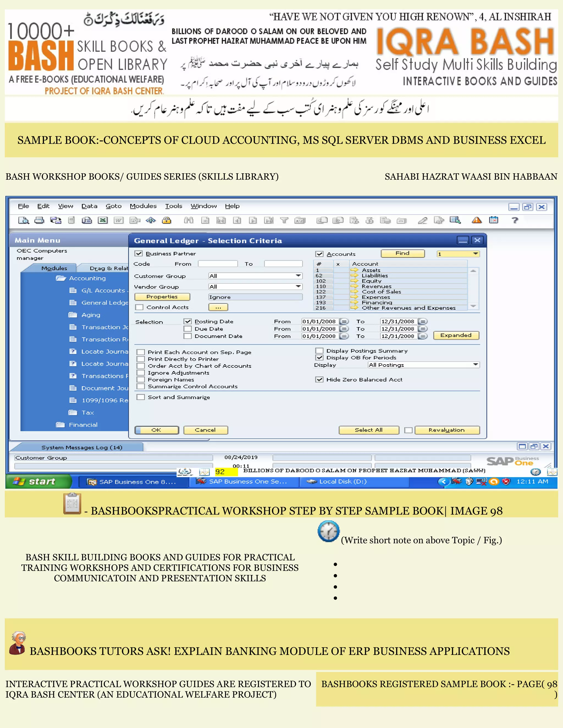Open Print Preview from the toolbar
Viewport: 563px width, 728px height.
[x=24, y=220]
